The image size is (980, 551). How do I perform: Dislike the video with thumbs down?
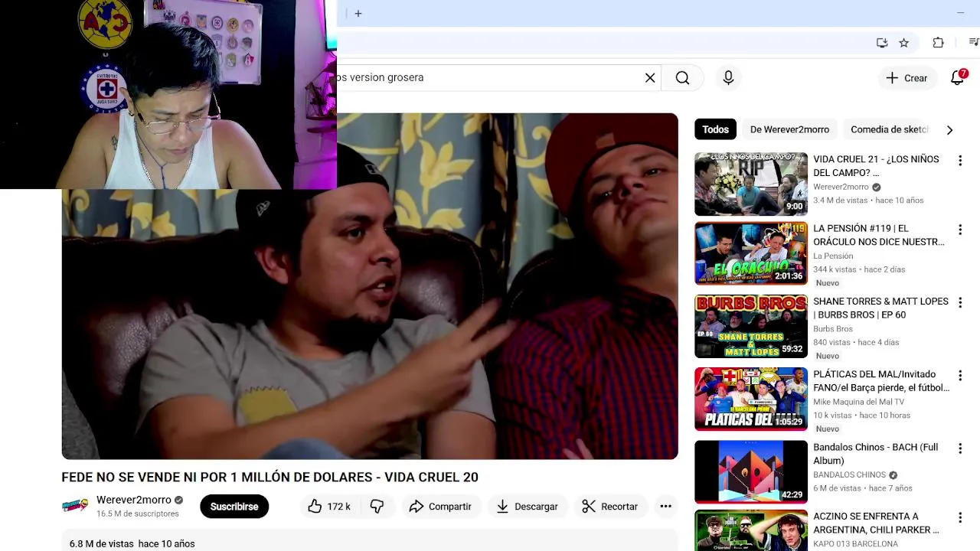(x=377, y=507)
